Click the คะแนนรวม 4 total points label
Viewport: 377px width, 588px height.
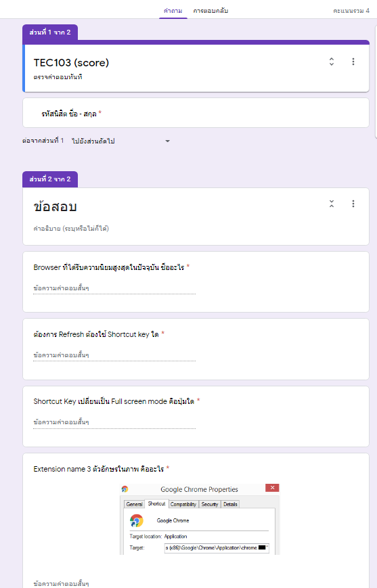(351, 11)
